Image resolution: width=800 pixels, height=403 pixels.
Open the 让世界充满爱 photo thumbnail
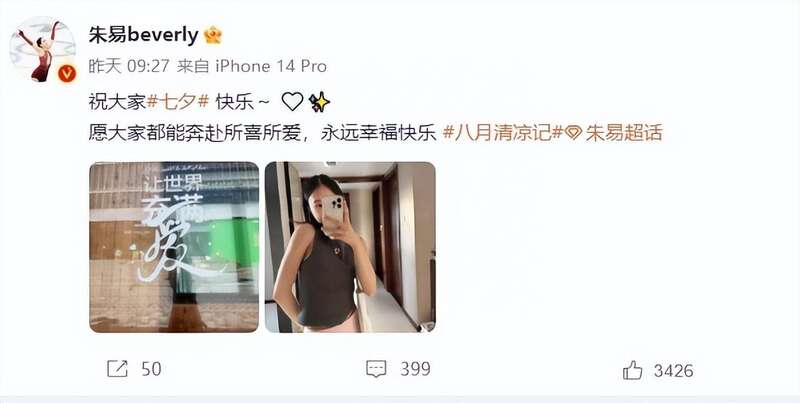[x=174, y=247]
